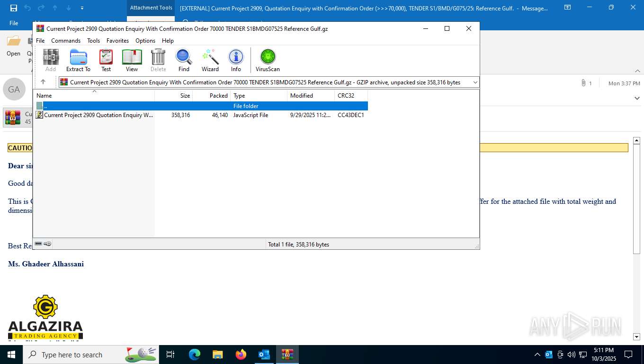Click the 46,140 packed size cell
This screenshot has height=364, width=644.
click(x=220, y=115)
